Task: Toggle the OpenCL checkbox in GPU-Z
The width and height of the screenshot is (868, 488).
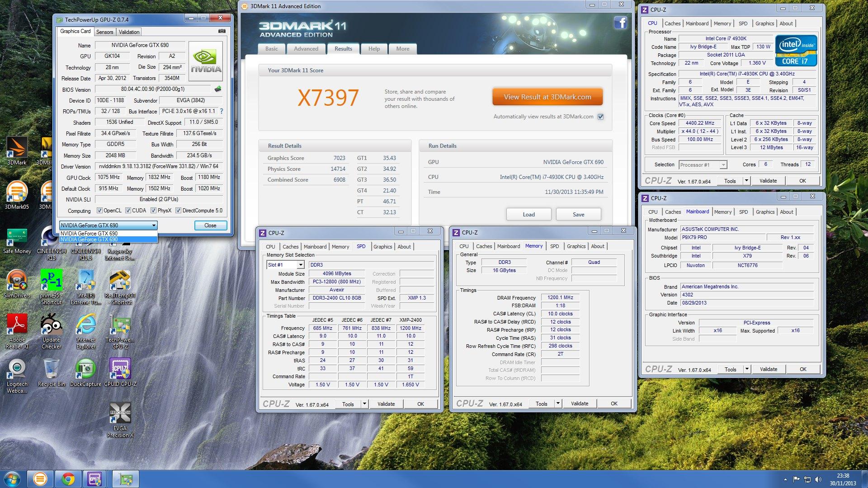Action: (x=99, y=211)
